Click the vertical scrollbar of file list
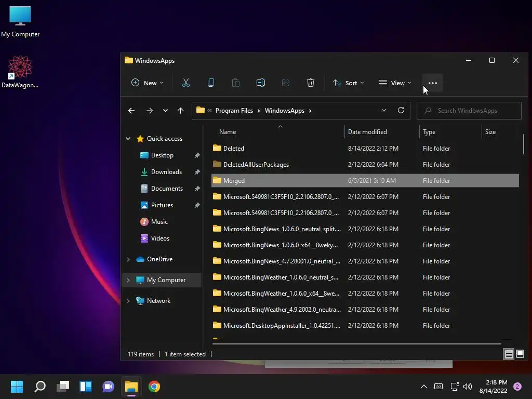532x399 pixels. tap(524, 144)
